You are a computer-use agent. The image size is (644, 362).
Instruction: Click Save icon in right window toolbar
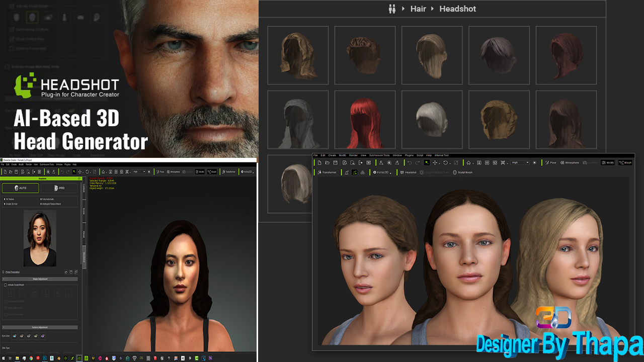[335, 162]
